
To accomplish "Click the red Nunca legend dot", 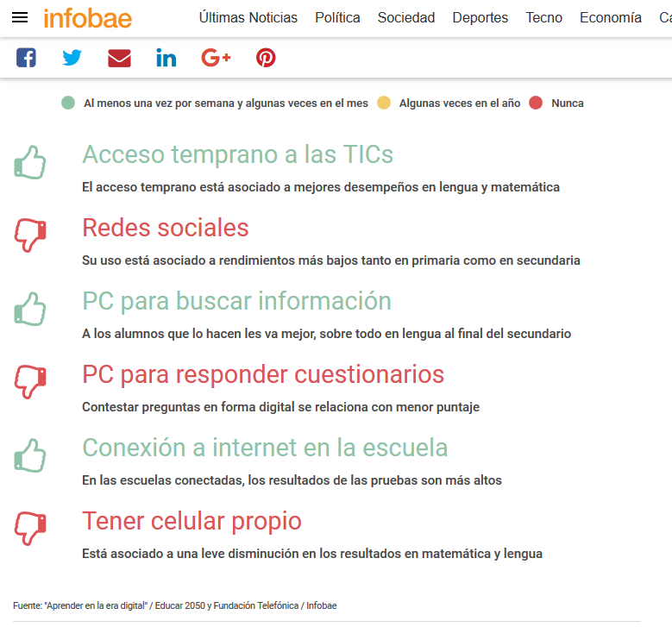I will [536, 103].
